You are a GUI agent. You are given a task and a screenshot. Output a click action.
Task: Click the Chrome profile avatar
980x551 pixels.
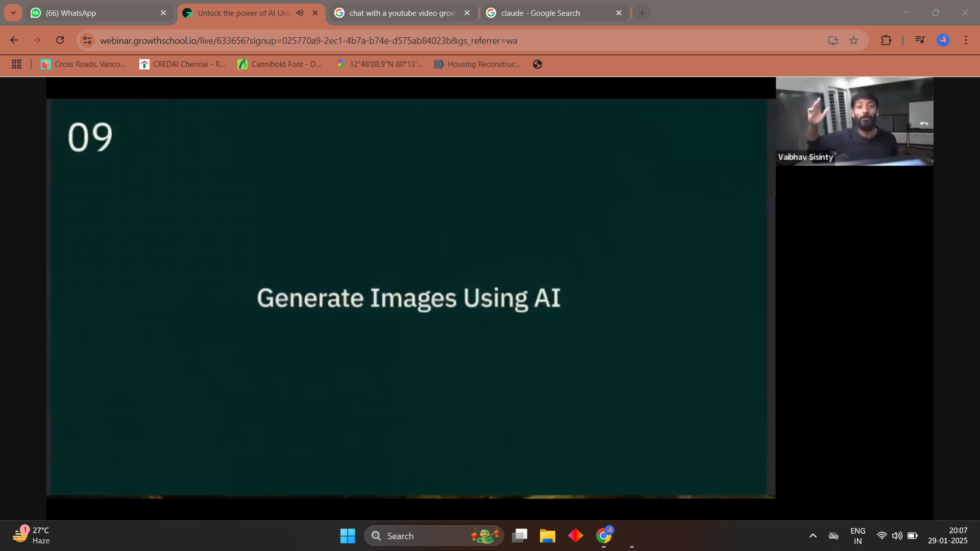943,40
